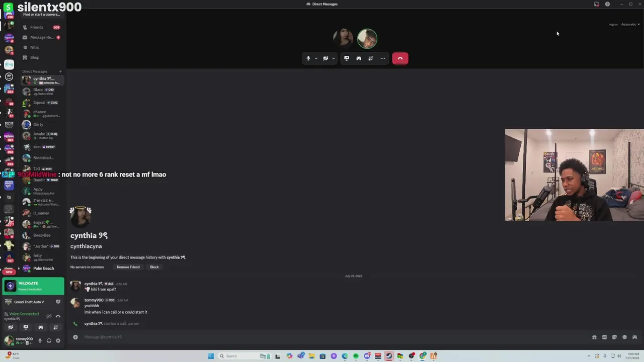This screenshot has height=362, width=644.
Task: Open the Nitro page
Action: click(41, 47)
